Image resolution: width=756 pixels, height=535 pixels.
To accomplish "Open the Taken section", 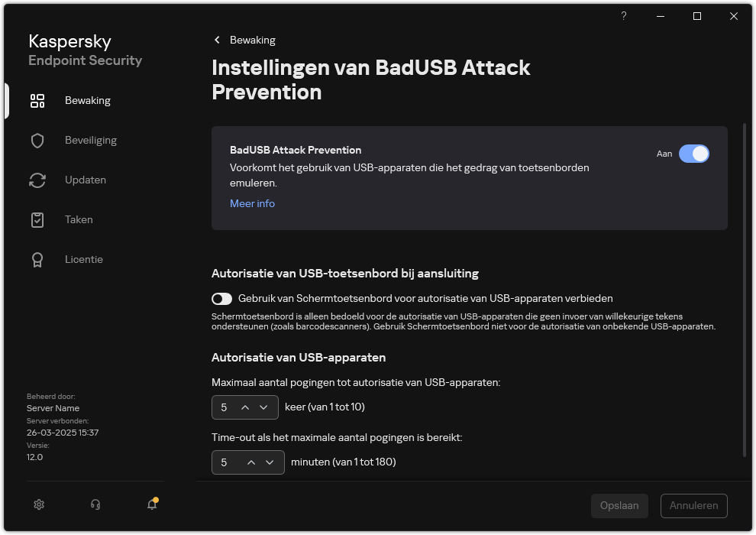I will (79, 219).
